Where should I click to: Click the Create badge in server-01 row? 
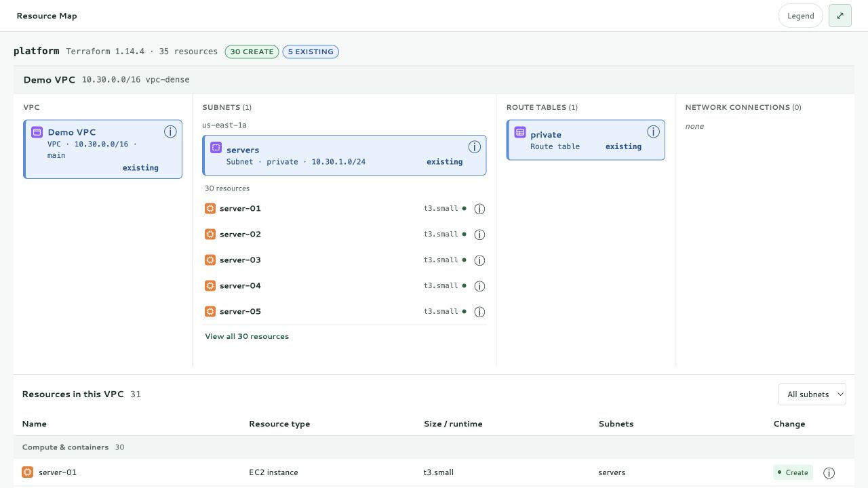[x=793, y=472]
